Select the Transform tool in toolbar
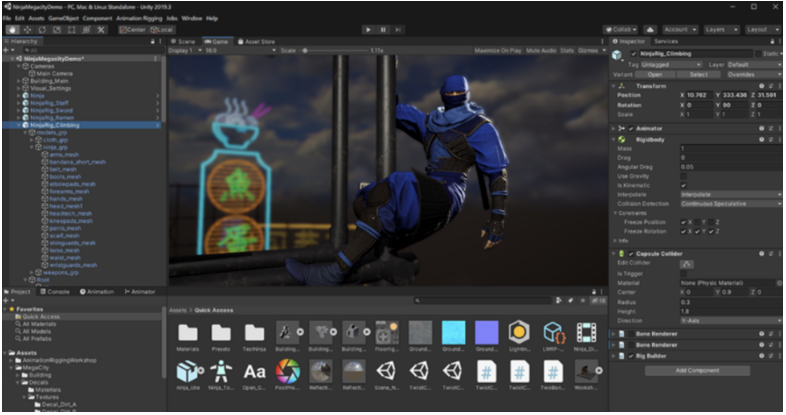The width and height of the screenshot is (786, 415). pyautogui.click(x=86, y=30)
